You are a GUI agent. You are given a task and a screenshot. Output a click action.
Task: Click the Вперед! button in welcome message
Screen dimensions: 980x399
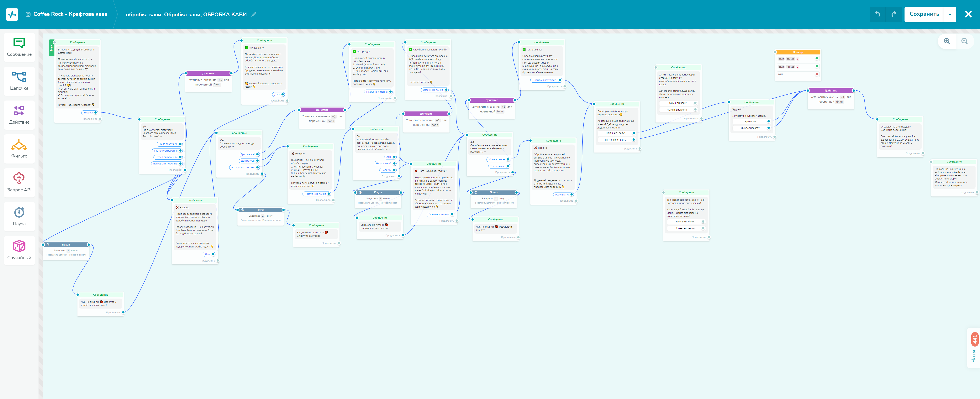90,113
